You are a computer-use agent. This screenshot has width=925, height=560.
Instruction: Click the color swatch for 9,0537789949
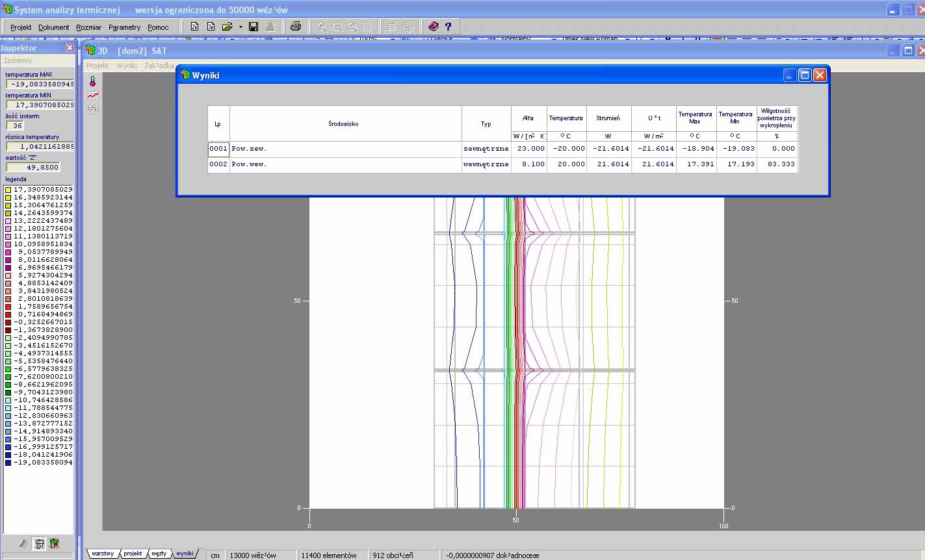click(8, 252)
